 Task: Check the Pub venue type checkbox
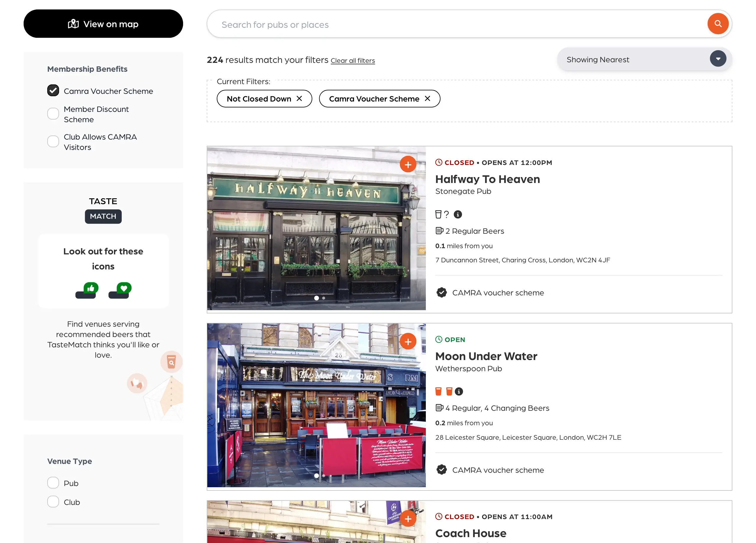53,483
